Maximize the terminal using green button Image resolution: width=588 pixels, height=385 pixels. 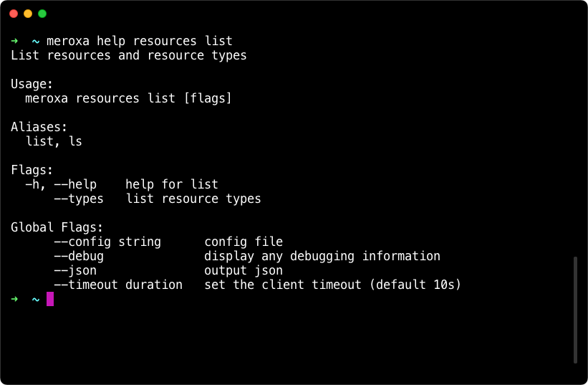[42, 14]
